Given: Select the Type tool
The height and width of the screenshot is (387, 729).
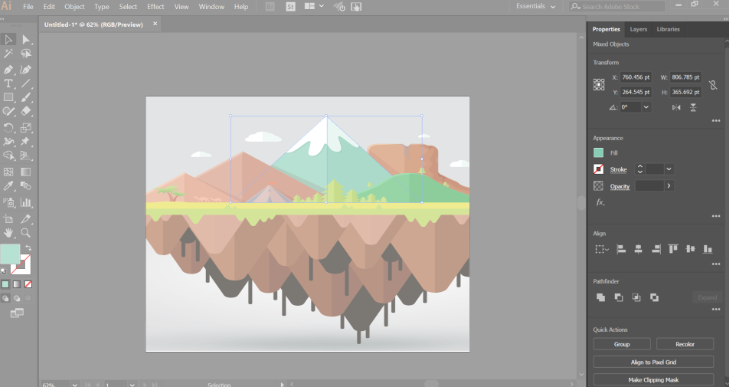Looking at the screenshot, I should point(8,83).
